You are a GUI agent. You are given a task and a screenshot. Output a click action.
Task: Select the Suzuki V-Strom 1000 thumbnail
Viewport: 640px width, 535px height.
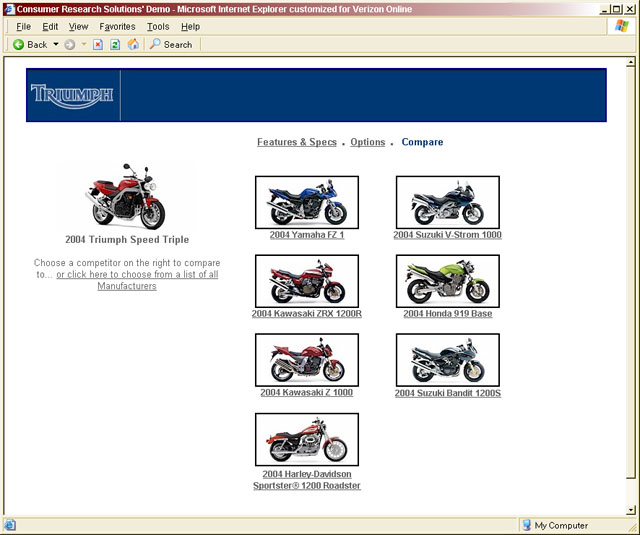click(448, 202)
